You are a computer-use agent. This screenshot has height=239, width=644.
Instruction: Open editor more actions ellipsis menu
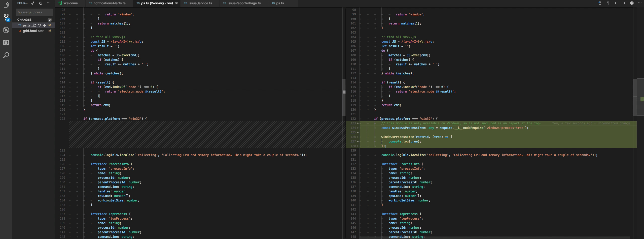tap(640, 3)
